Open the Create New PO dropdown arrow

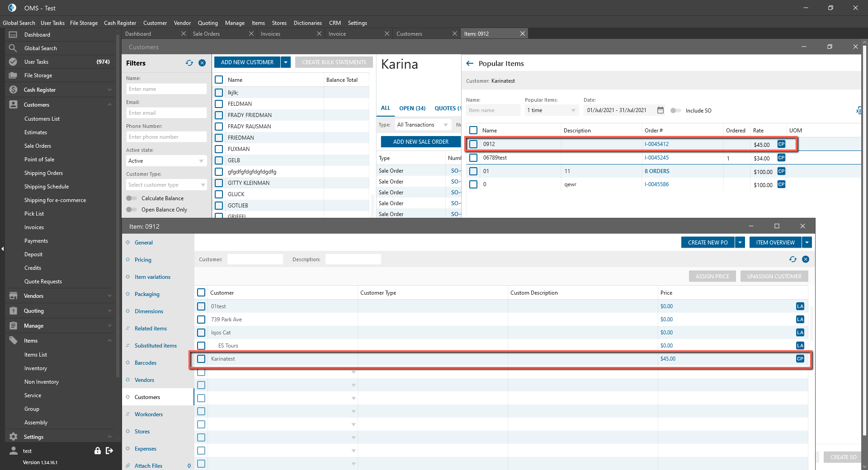740,243
